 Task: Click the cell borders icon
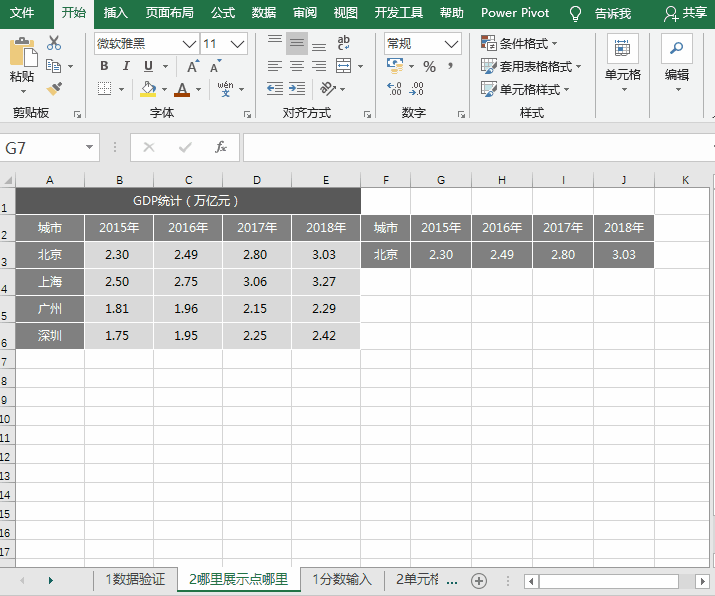104,89
